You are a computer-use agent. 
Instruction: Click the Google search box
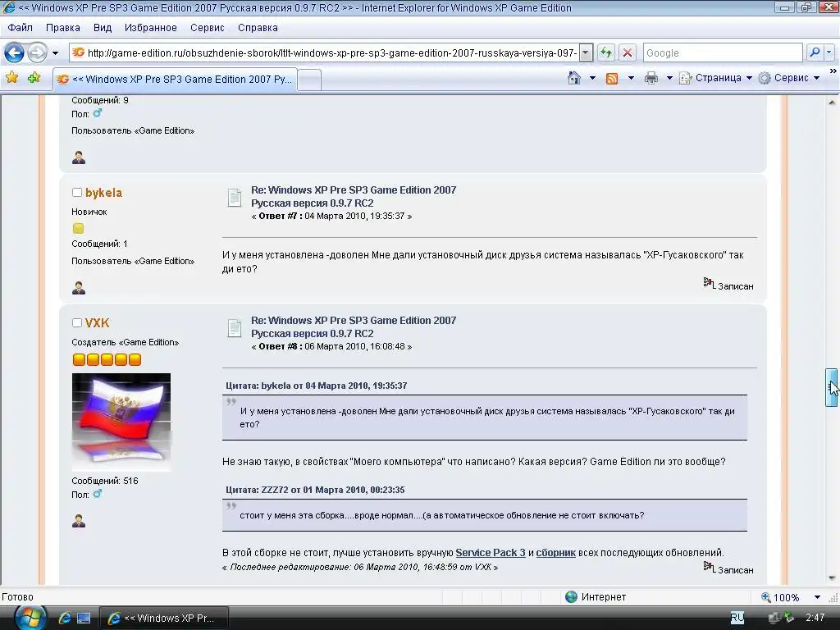pyautogui.click(x=723, y=52)
